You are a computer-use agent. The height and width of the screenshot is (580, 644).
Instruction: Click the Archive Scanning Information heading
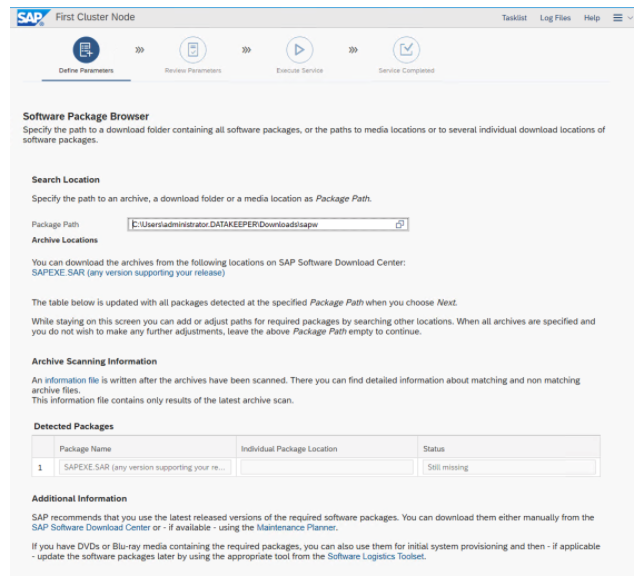[94, 361]
